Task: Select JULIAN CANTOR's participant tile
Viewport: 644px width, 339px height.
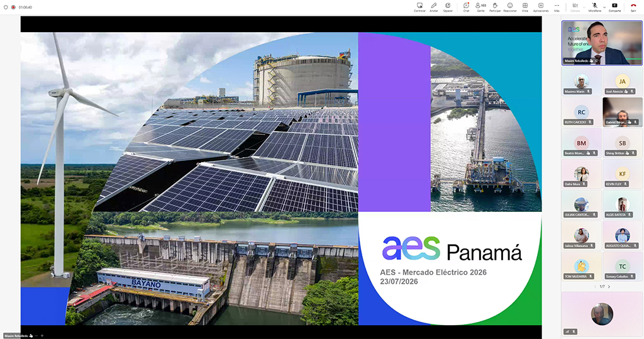Action: tap(581, 204)
